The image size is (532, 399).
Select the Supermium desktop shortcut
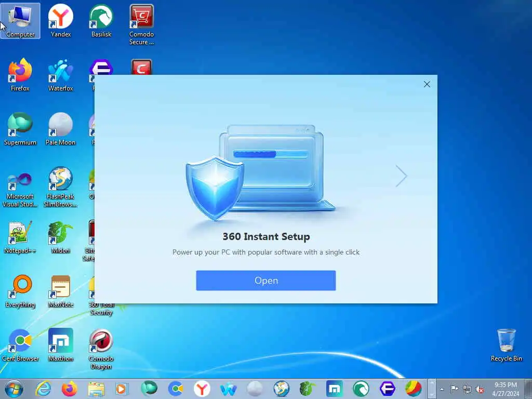click(x=20, y=129)
